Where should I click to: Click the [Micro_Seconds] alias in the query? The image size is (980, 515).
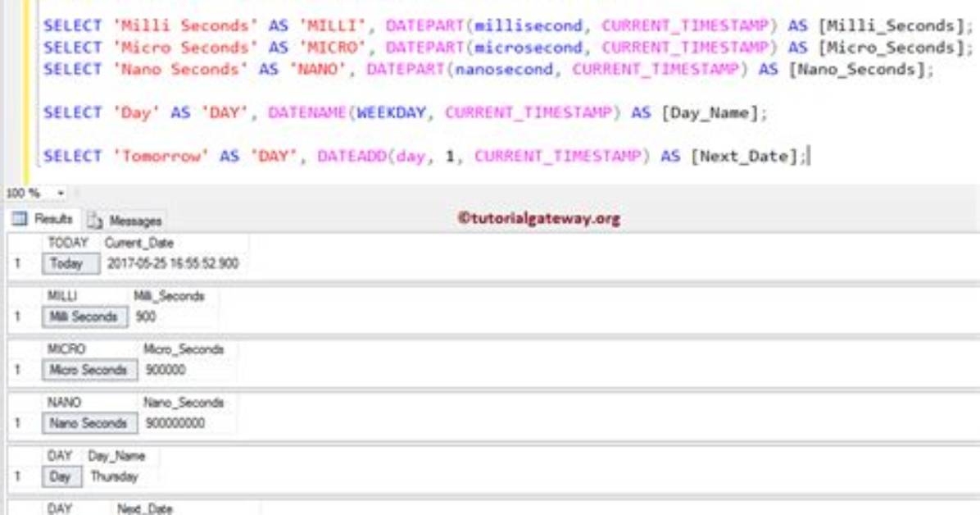[x=892, y=48]
